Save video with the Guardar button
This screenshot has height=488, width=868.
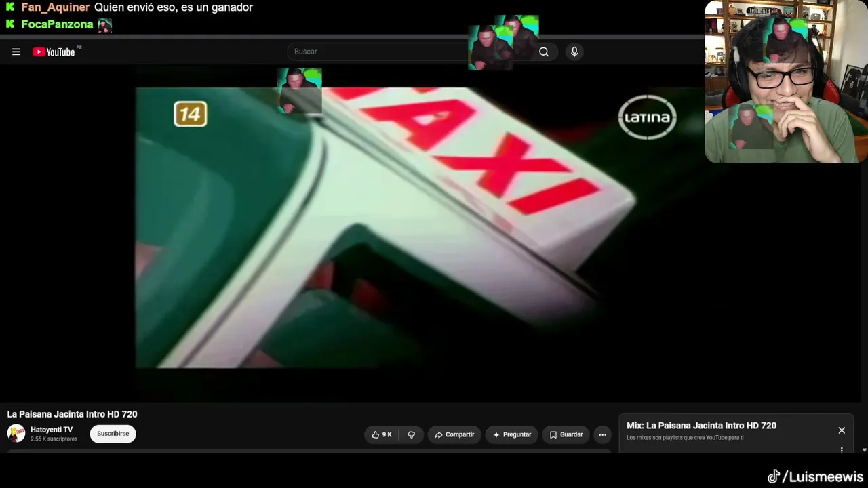[x=566, y=435]
